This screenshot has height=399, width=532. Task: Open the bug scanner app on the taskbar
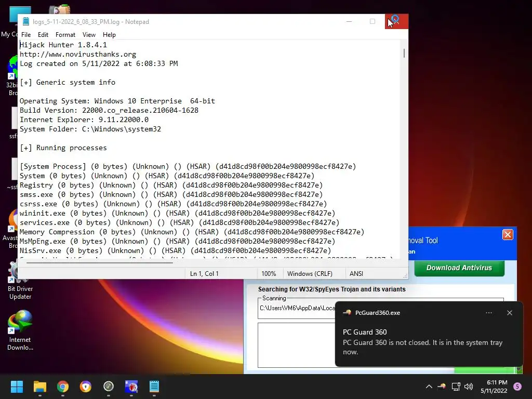pos(131,387)
